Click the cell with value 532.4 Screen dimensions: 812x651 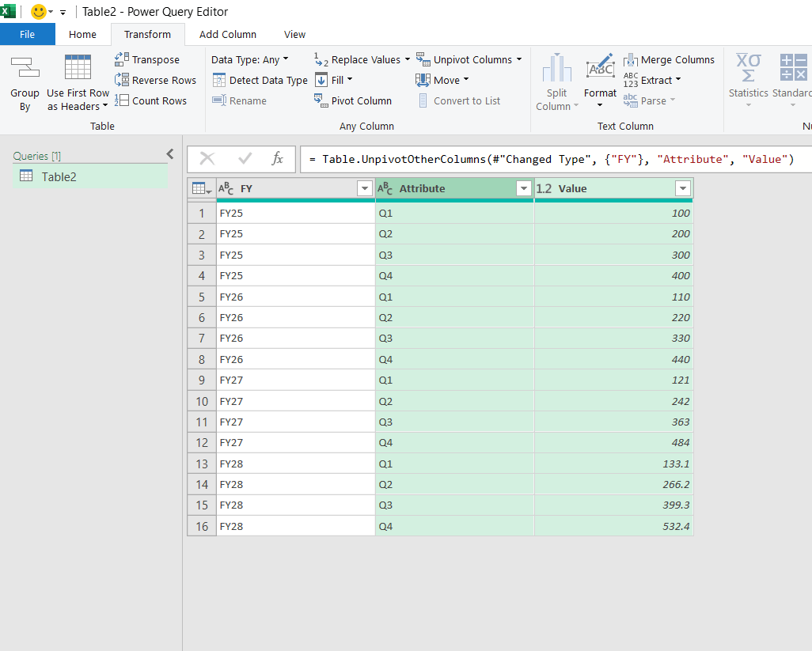coord(613,526)
